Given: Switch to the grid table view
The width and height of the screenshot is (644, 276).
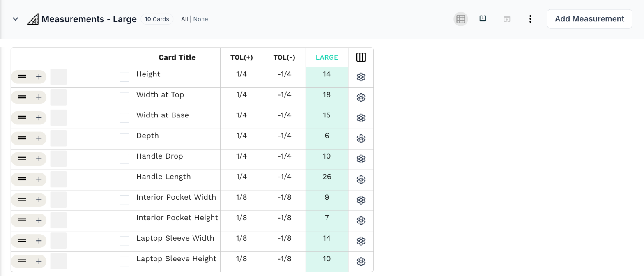Looking at the screenshot, I should (461, 19).
